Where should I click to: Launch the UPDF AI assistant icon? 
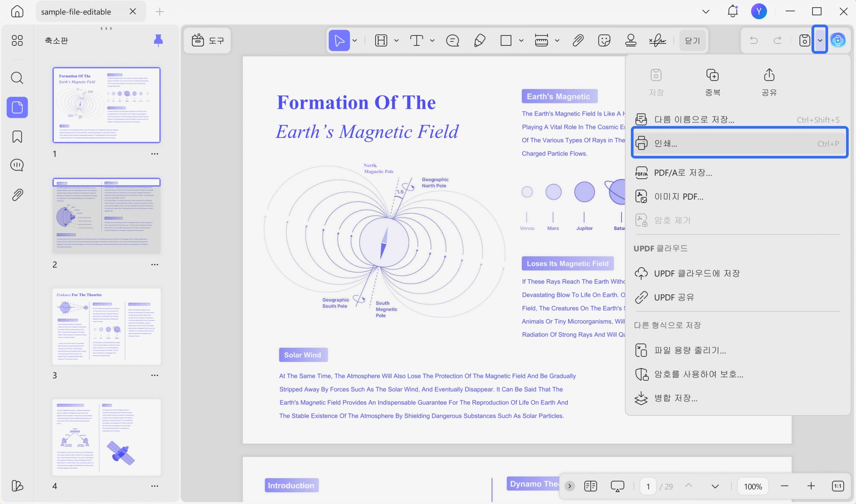tap(838, 41)
